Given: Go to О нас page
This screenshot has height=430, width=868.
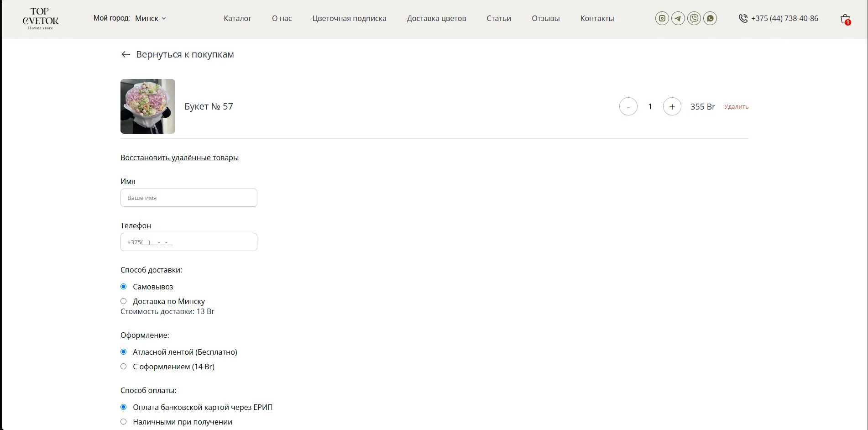Looking at the screenshot, I should (x=282, y=18).
